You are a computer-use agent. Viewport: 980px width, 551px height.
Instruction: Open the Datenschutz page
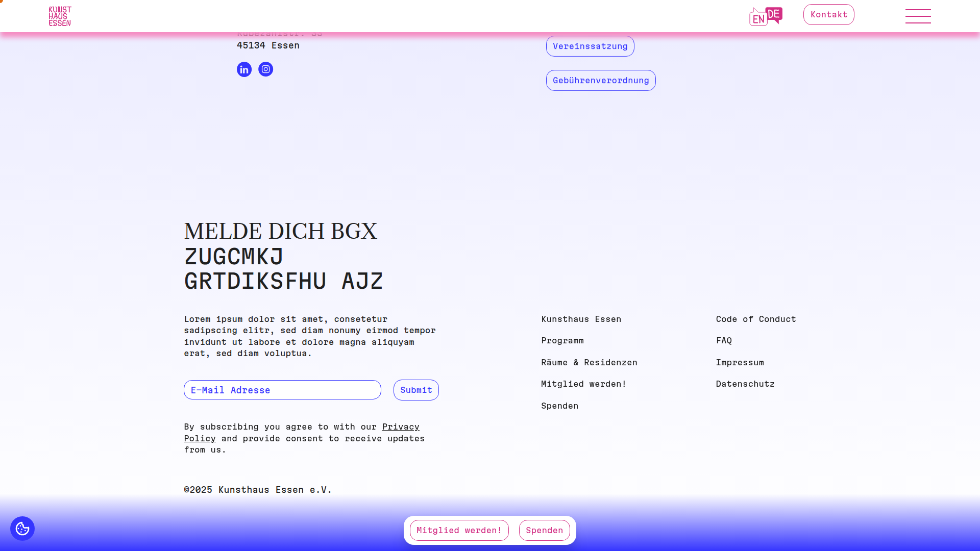coord(745,384)
